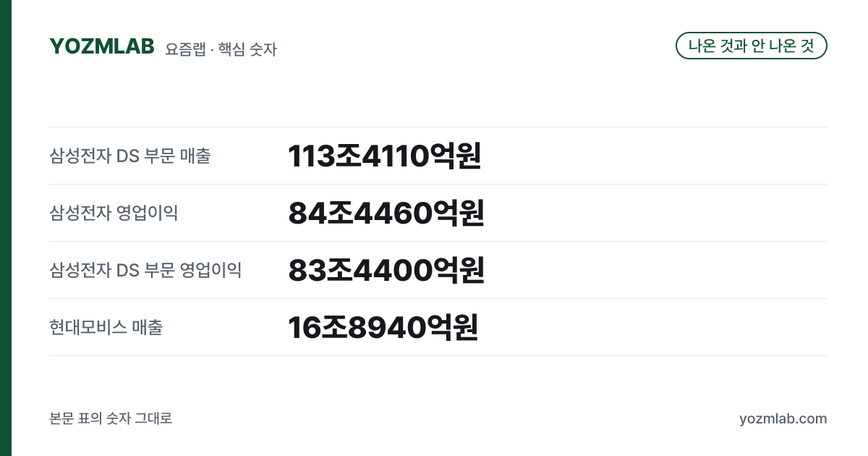Click the 요즘랩 text beside logo
This screenshot has height=456, width=868.
pyautogui.click(x=185, y=49)
